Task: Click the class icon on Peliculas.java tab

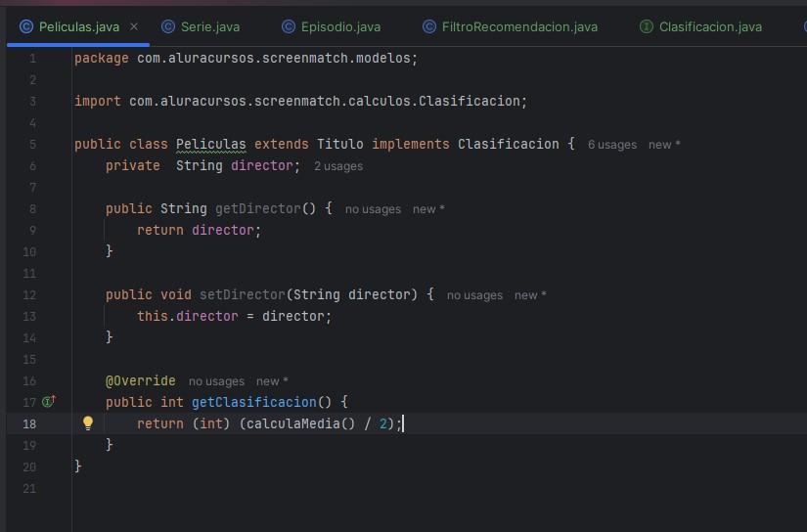Action: pos(26,26)
